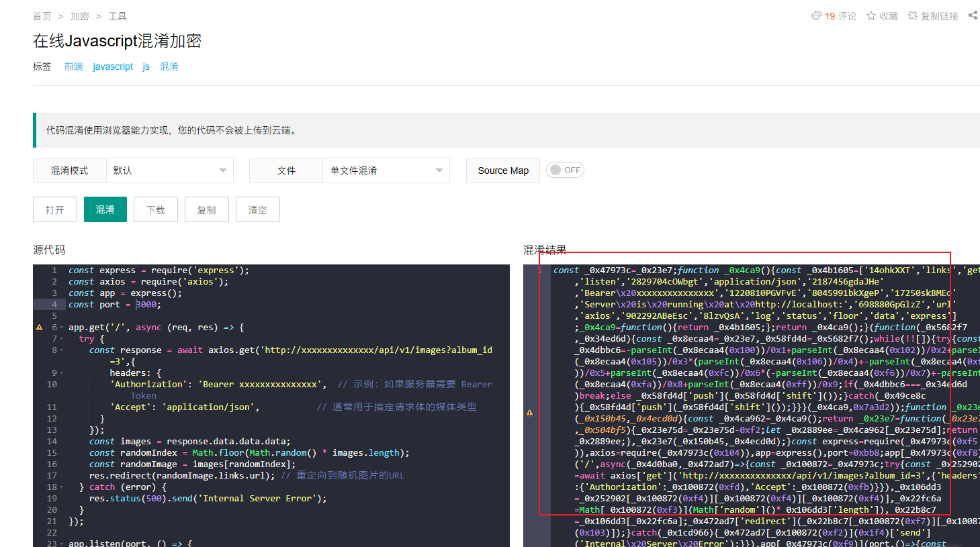Image resolution: width=980 pixels, height=547 pixels.
Task: Go to 首页 in the breadcrumb
Action: click(x=42, y=16)
